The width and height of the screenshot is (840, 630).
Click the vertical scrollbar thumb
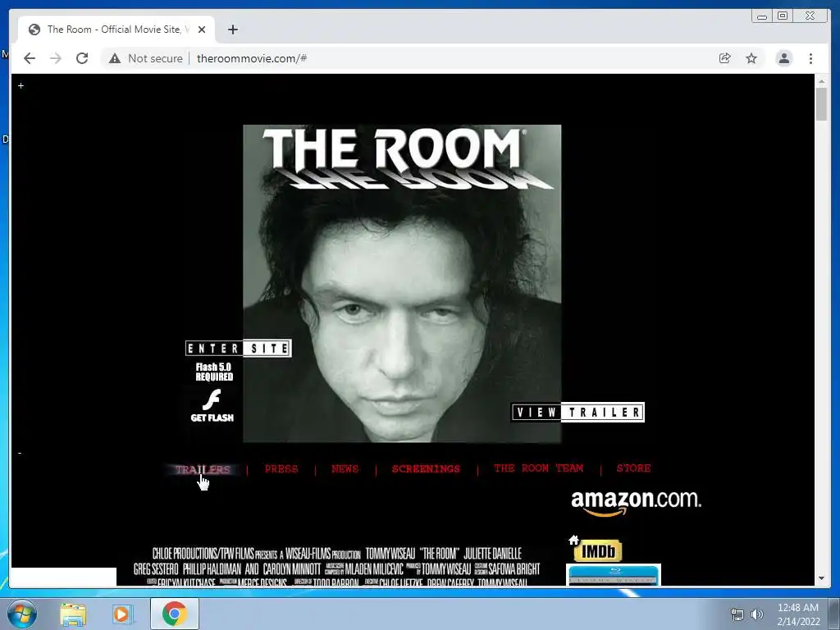pos(821,104)
